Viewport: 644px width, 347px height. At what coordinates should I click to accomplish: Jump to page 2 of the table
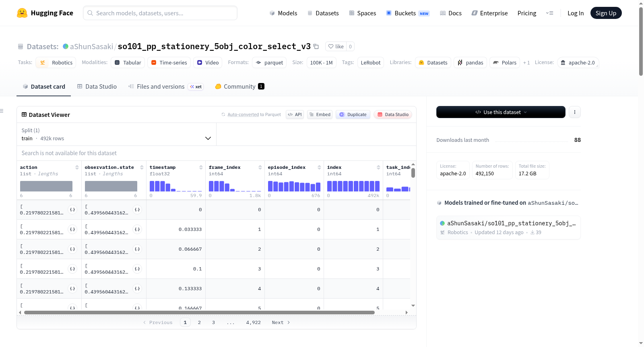click(199, 322)
